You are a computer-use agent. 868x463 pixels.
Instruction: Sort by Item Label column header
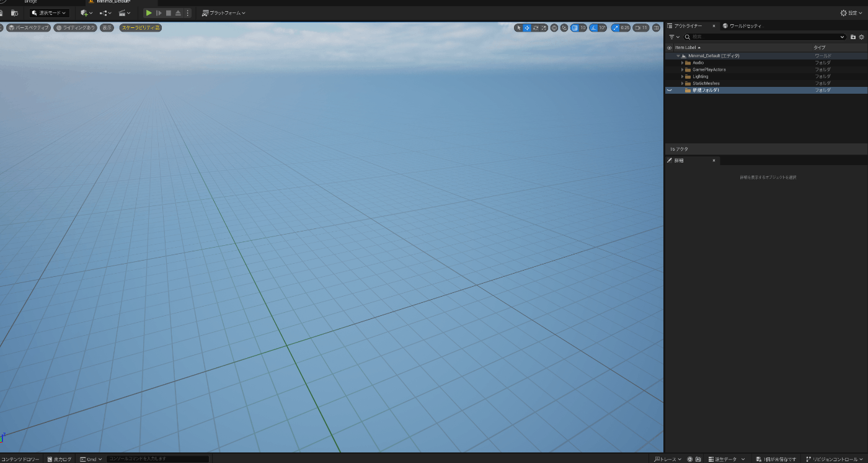pyautogui.click(x=688, y=47)
